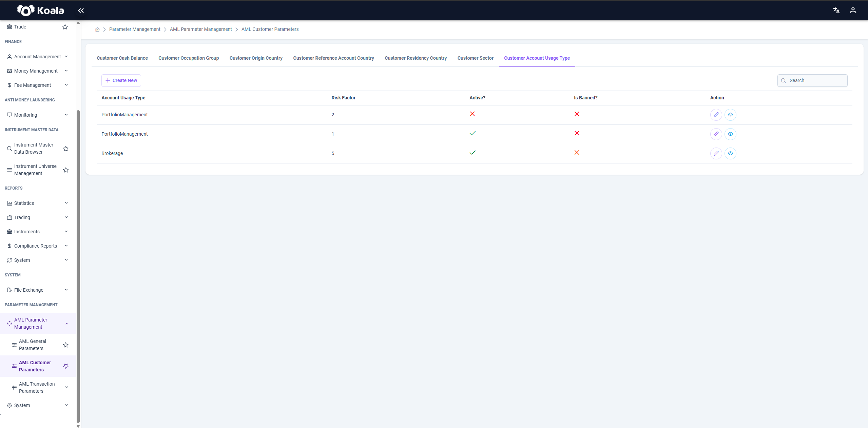Expand System under Parameter Management
The image size is (868, 428).
37,405
